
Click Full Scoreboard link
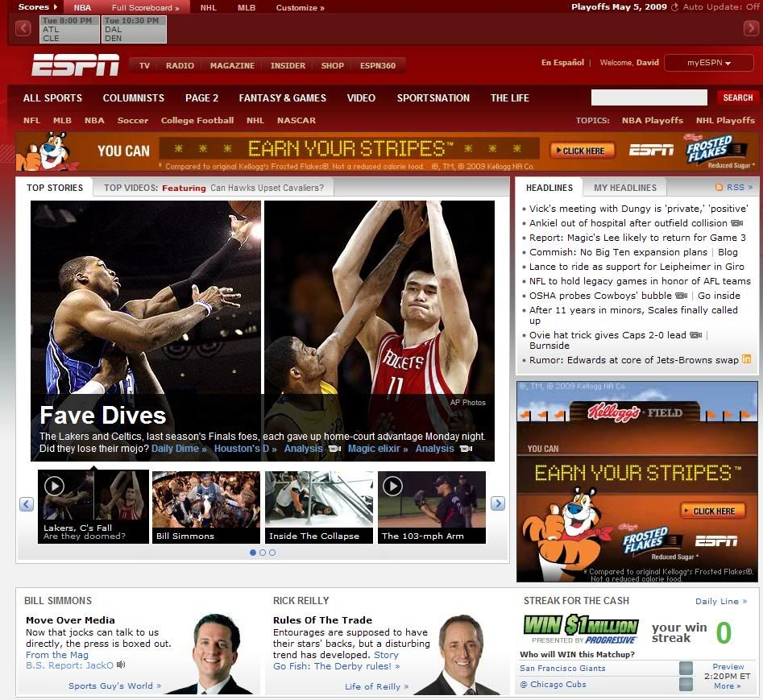(146, 8)
